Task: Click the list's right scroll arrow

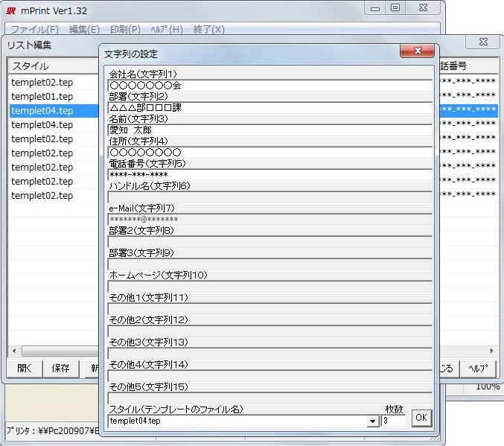Action: (491, 351)
